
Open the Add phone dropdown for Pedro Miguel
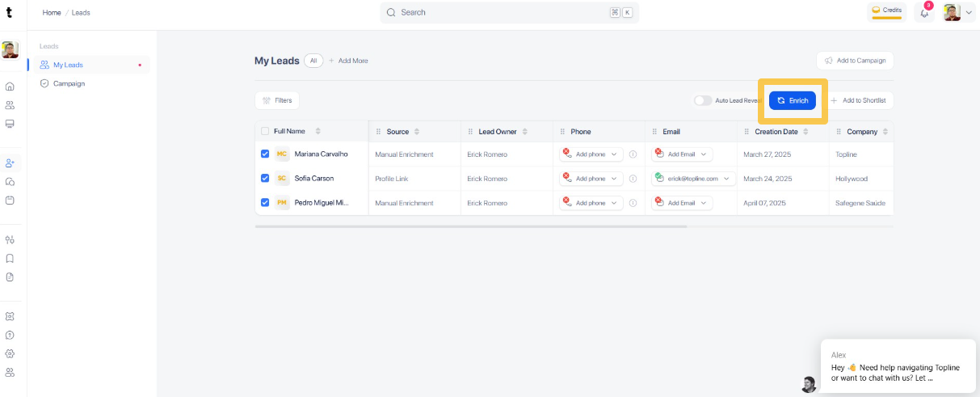tap(591, 203)
